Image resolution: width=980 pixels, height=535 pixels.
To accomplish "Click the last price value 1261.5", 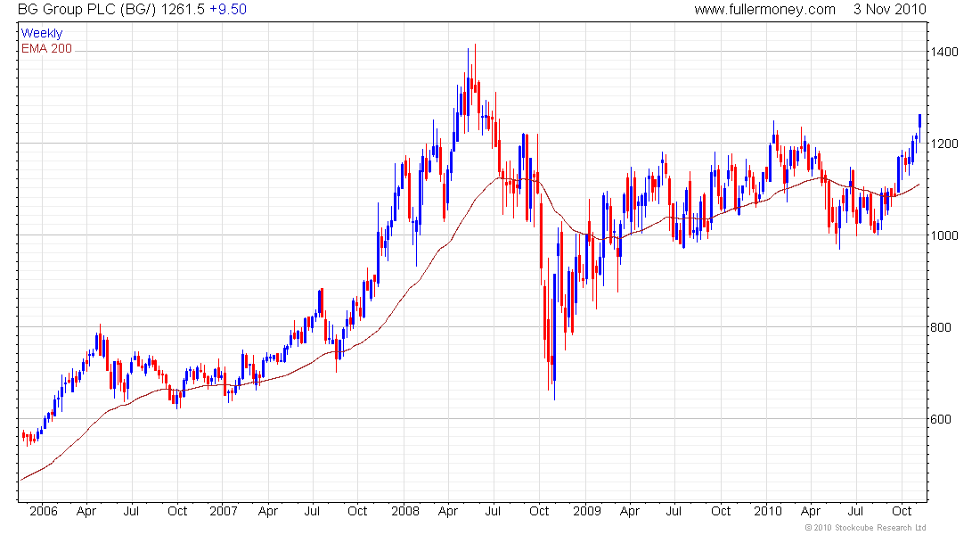I will coord(183,10).
